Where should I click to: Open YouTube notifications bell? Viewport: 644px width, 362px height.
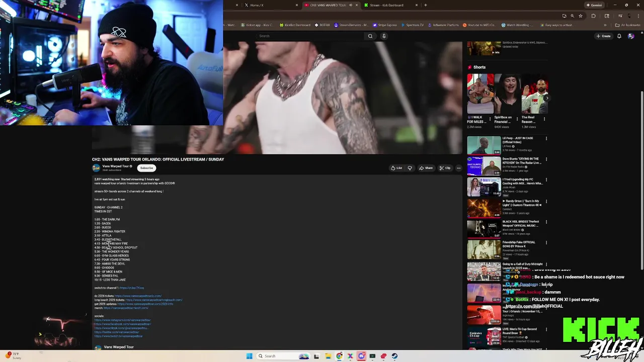pos(619,36)
